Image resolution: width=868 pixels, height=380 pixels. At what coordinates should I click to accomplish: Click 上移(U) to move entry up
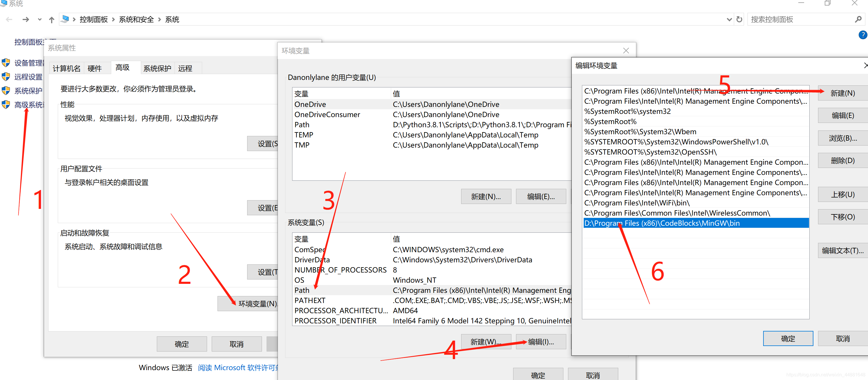pos(843,194)
